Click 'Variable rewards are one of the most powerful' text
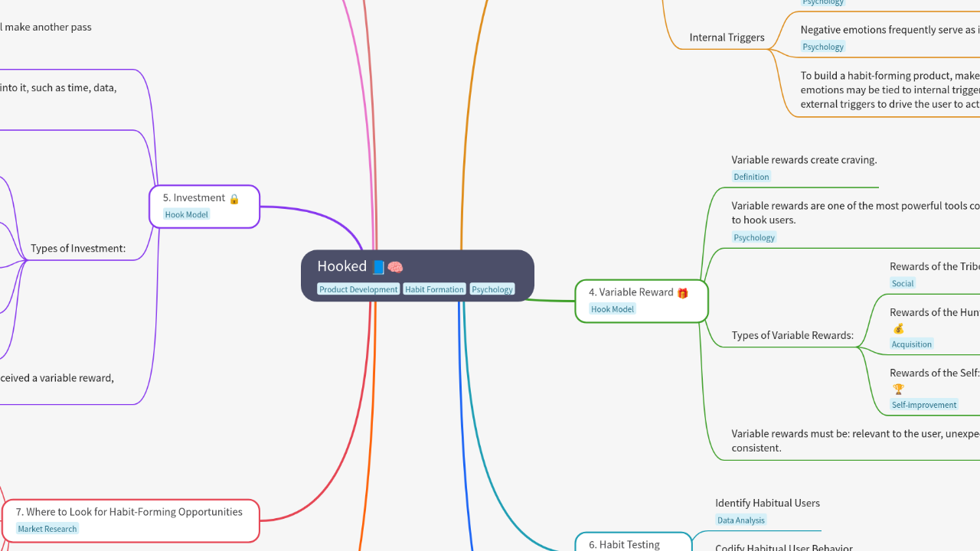 click(x=855, y=213)
